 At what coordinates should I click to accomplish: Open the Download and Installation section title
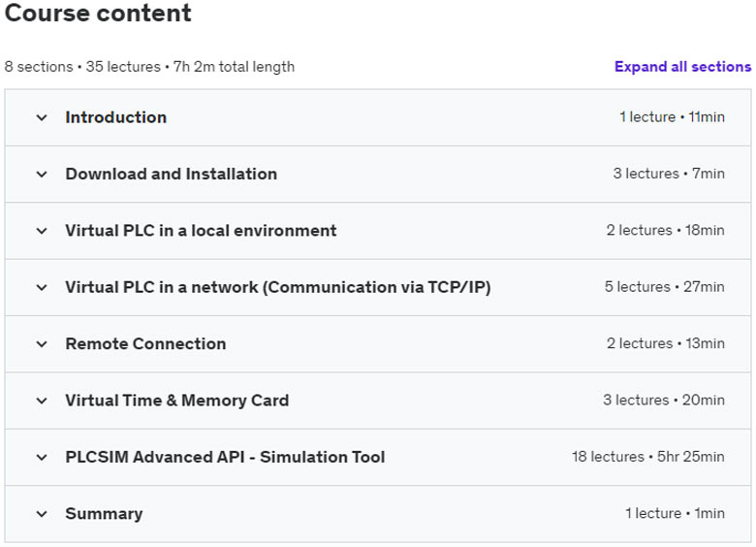tap(171, 175)
